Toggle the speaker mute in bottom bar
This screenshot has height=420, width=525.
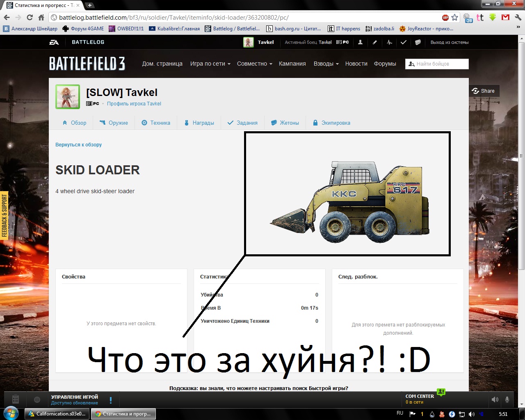pyautogui.click(x=495, y=399)
